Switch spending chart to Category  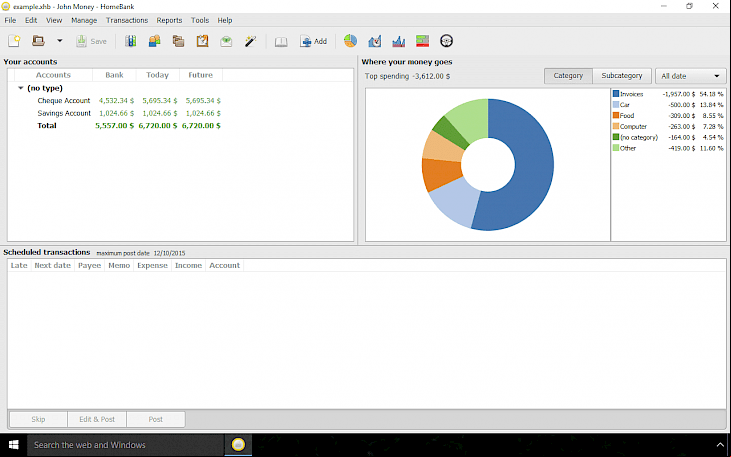[x=568, y=76]
